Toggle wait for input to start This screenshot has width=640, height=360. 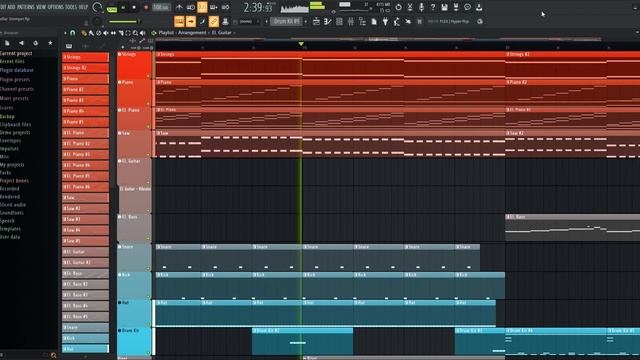191,7
